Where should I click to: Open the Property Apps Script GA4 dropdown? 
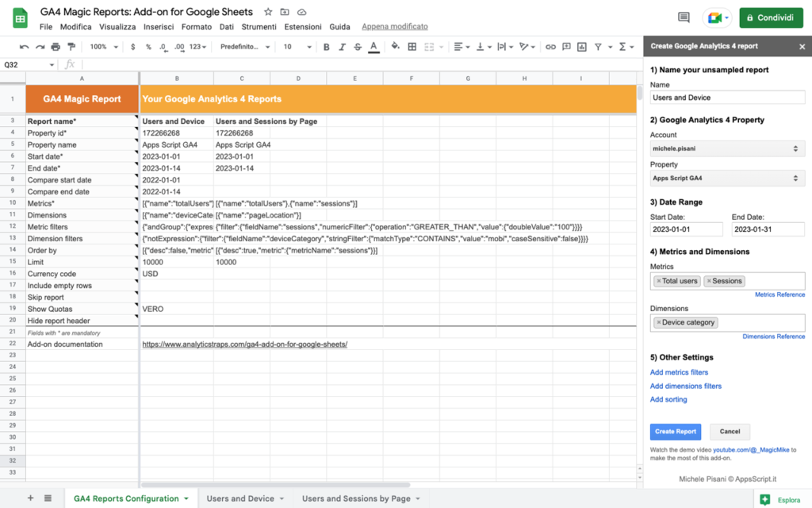[x=727, y=179]
